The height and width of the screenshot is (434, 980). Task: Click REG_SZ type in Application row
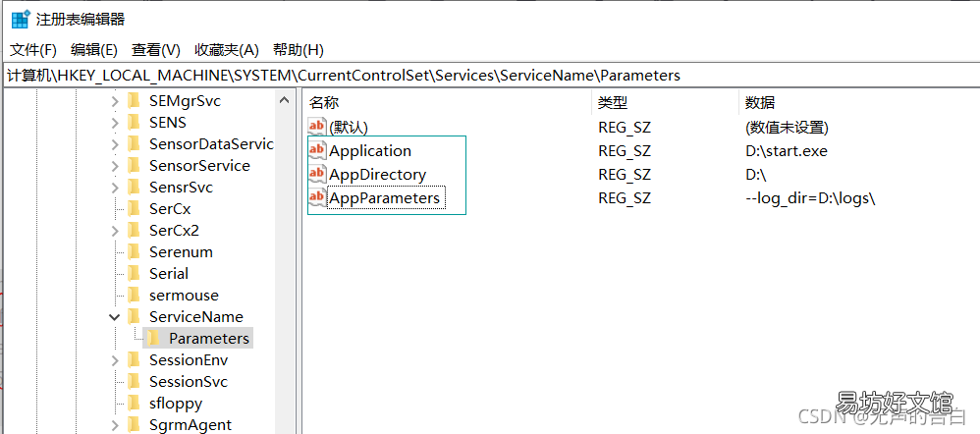[x=625, y=150]
